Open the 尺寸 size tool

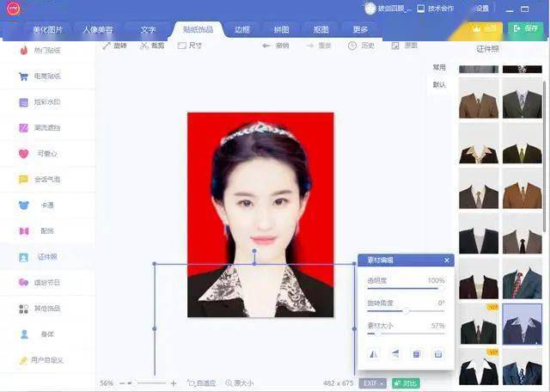pos(190,46)
